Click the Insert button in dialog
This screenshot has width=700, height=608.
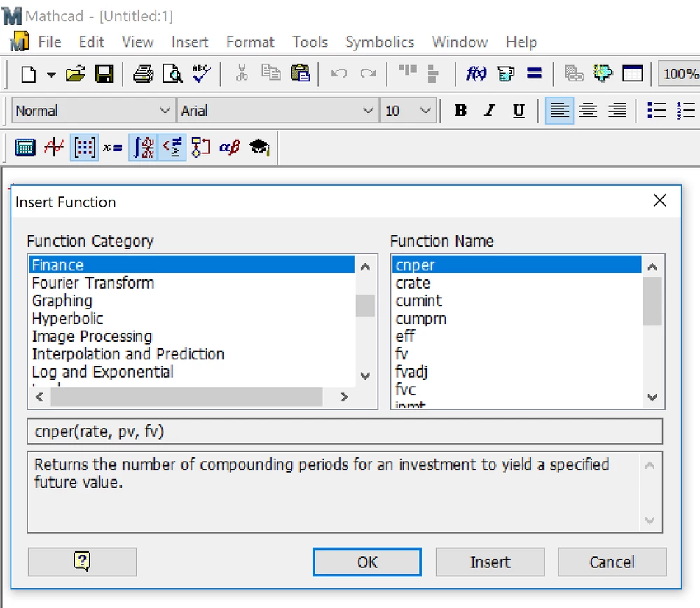click(490, 562)
